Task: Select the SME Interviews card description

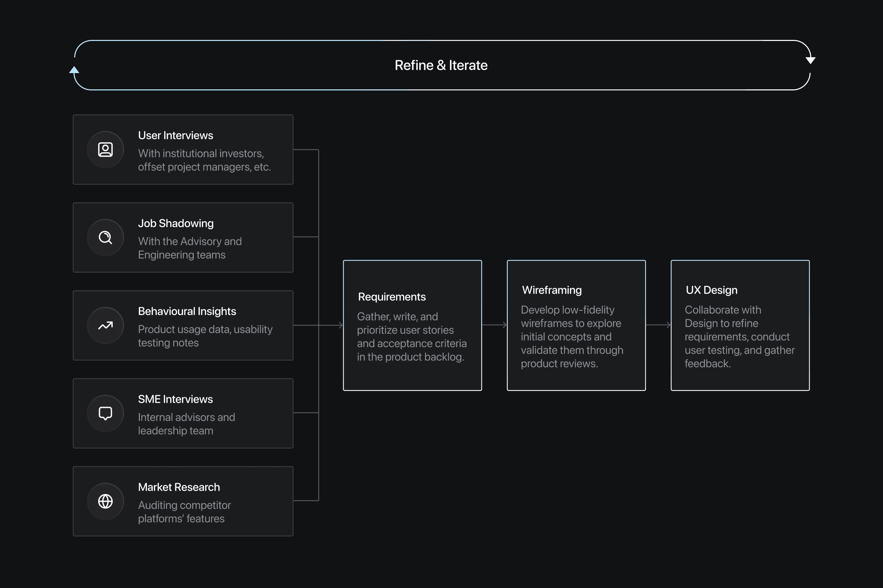Action: (x=186, y=424)
